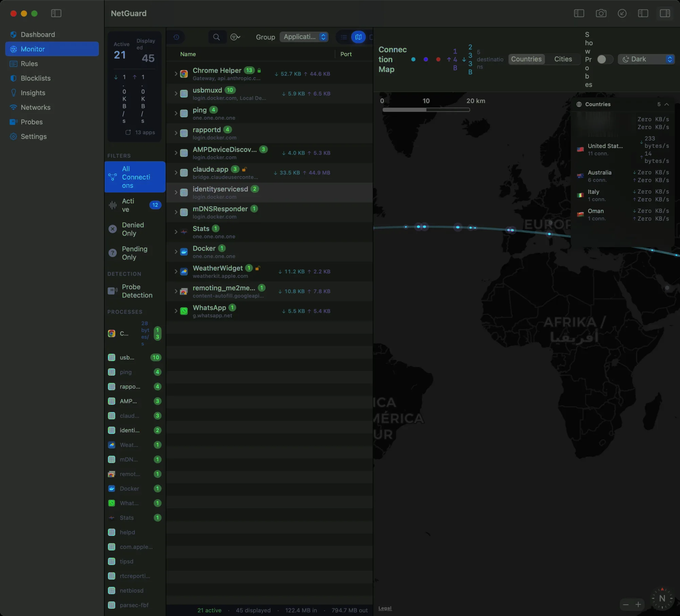Switch to list view icon

coord(344,37)
